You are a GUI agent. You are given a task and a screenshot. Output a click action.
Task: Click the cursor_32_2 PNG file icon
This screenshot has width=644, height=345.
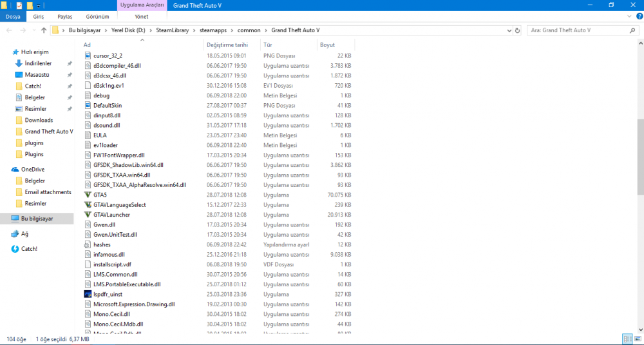pyautogui.click(x=88, y=55)
